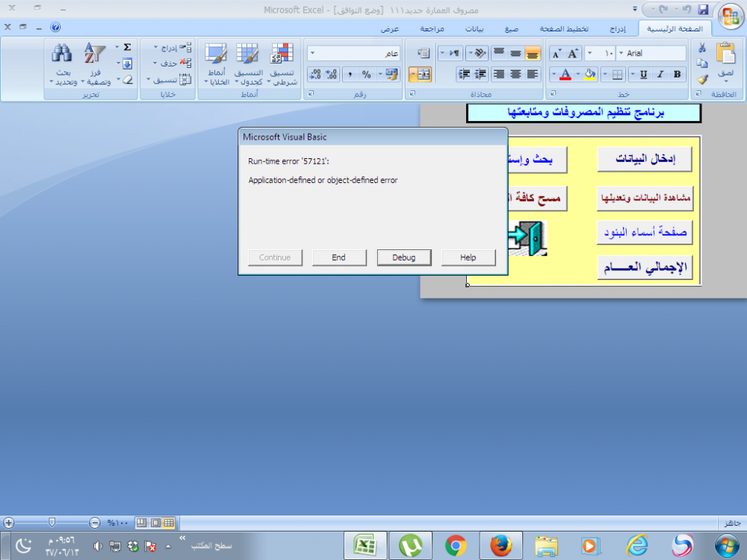Click the Borders icon
The image size is (747, 560).
[x=617, y=75]
